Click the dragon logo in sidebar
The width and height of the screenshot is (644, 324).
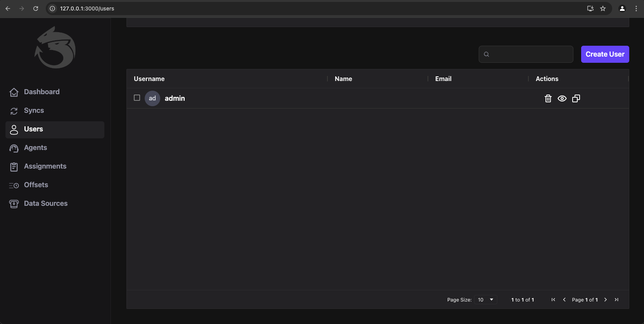click(55, 48)
